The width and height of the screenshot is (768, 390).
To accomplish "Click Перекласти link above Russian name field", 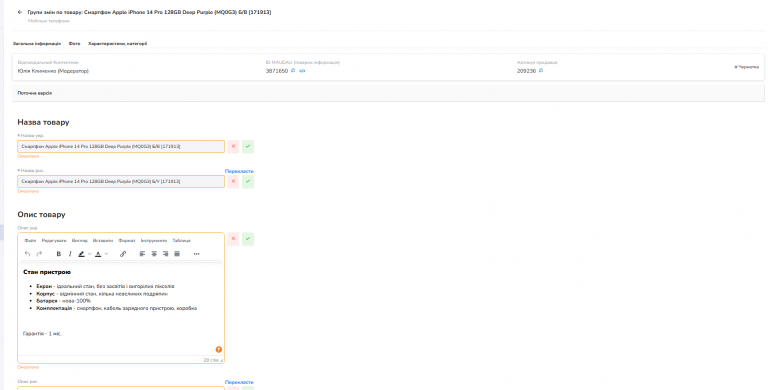I will [x=239, y=171].
